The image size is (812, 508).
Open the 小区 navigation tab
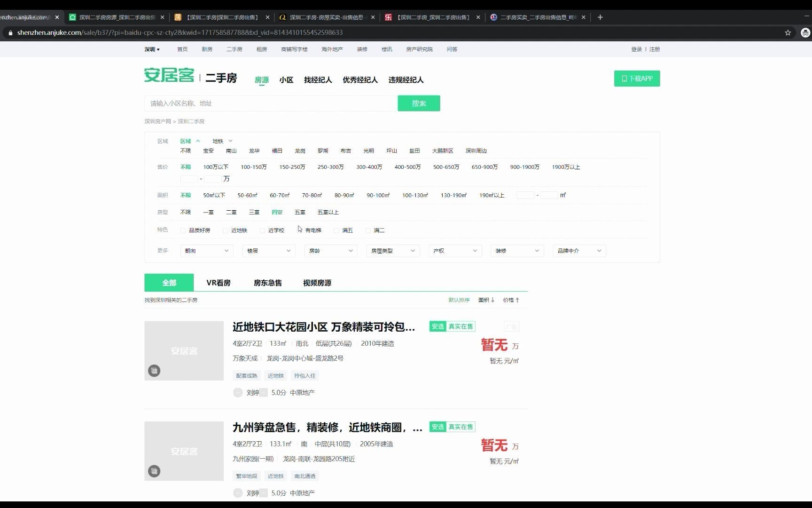pos(286,80)
